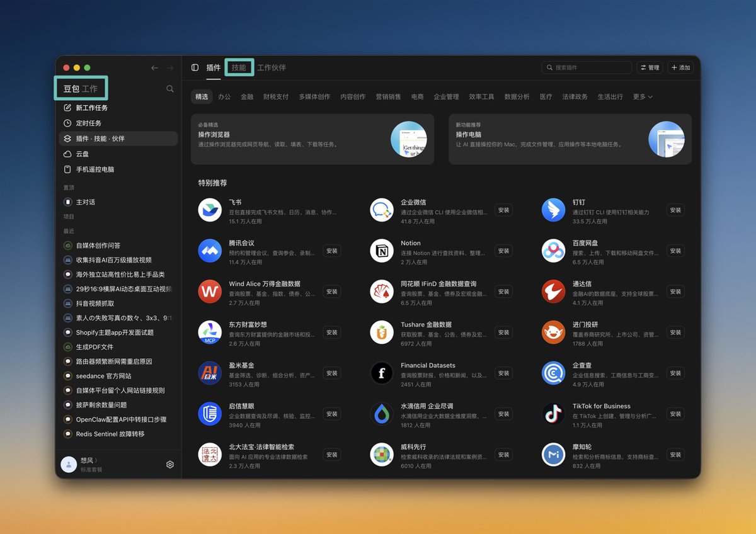The height and width of the screenshot is (534, 756).
Task: Open the Notion plugin icon
Action: coord(382,251)
